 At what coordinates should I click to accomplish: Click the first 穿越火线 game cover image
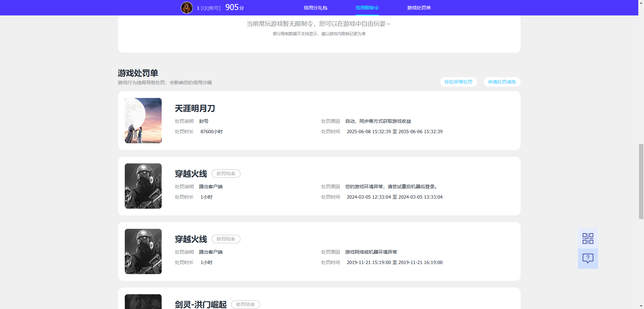coord(143,186)
